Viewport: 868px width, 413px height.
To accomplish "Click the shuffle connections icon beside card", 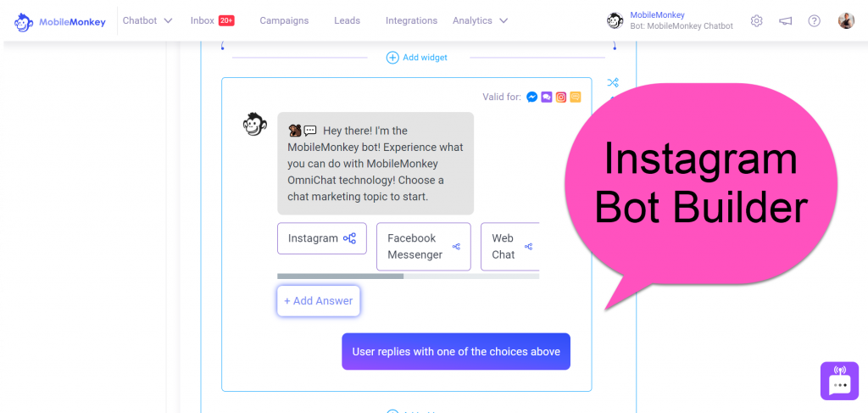I will coord(612,82).
